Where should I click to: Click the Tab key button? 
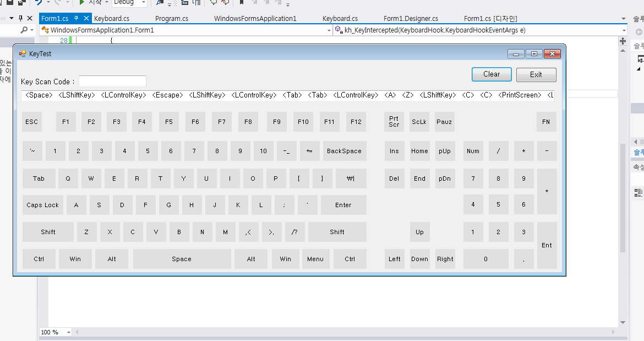click(39, 178)
